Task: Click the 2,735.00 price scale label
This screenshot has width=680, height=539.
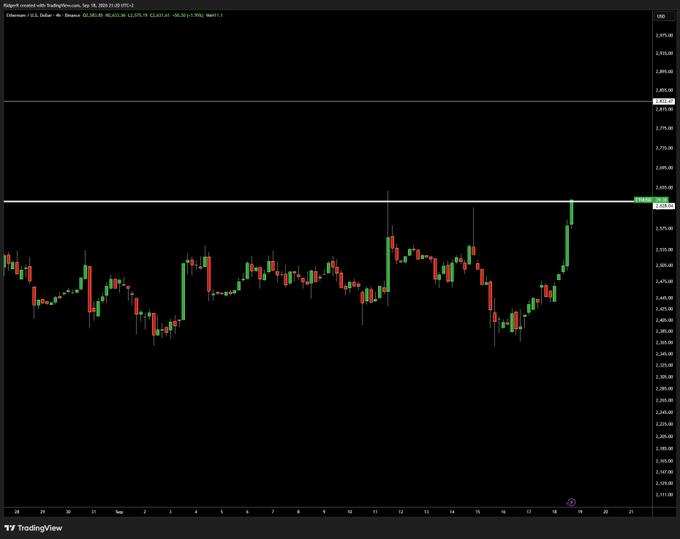Action: click(x=664, y=148)
